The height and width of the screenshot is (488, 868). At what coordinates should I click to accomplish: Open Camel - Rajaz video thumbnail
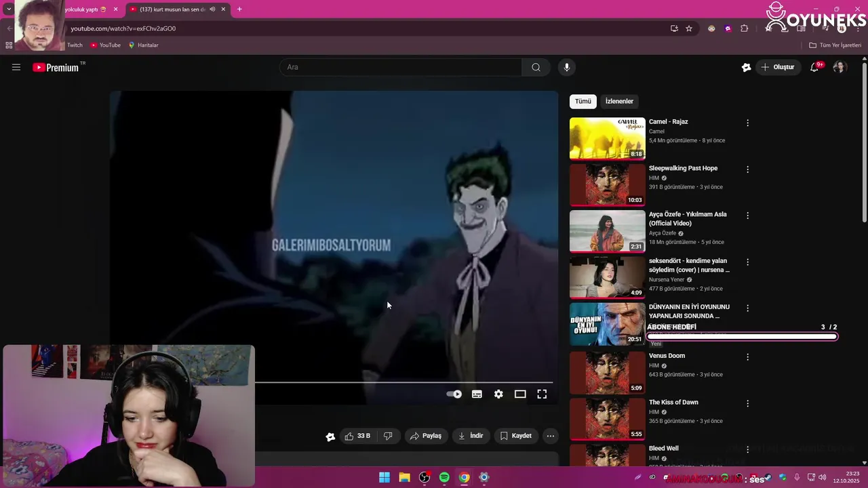coord(608,138)
